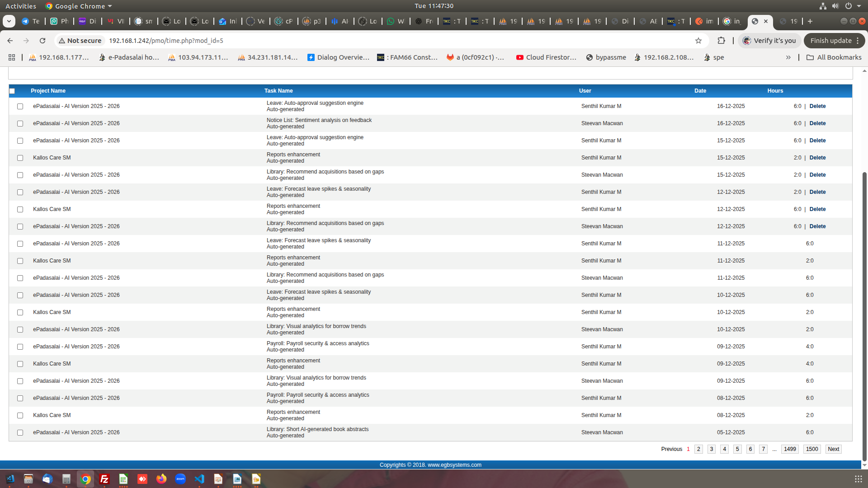This screenshot has height=488, width=868.
Task: Launch Firefox from the taskbar
Action: pos(161,479)
